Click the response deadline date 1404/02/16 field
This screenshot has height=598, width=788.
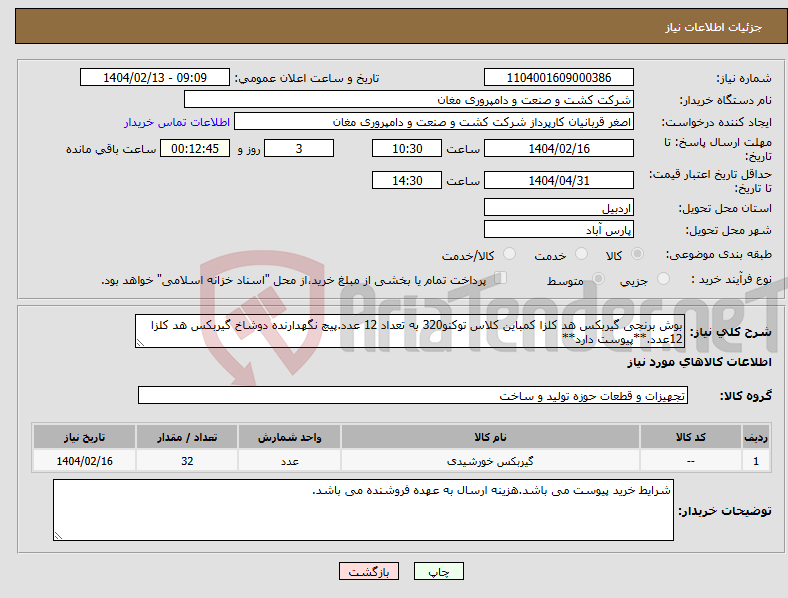click(559, 148)
